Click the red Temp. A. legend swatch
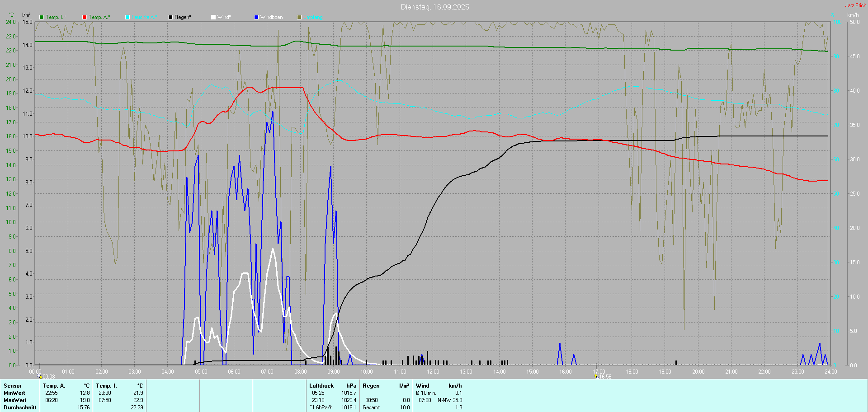 pos(85,17)
